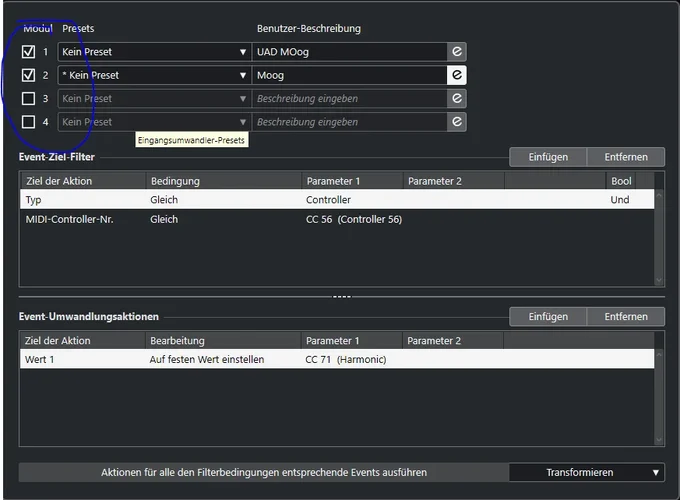Uncheck the module 1 checkbox

pos(28,51)
